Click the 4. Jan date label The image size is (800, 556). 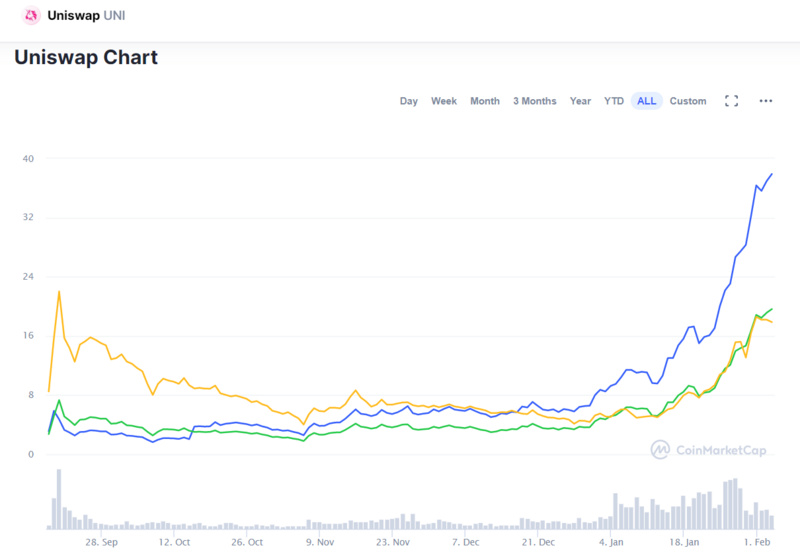click(611, 542)
